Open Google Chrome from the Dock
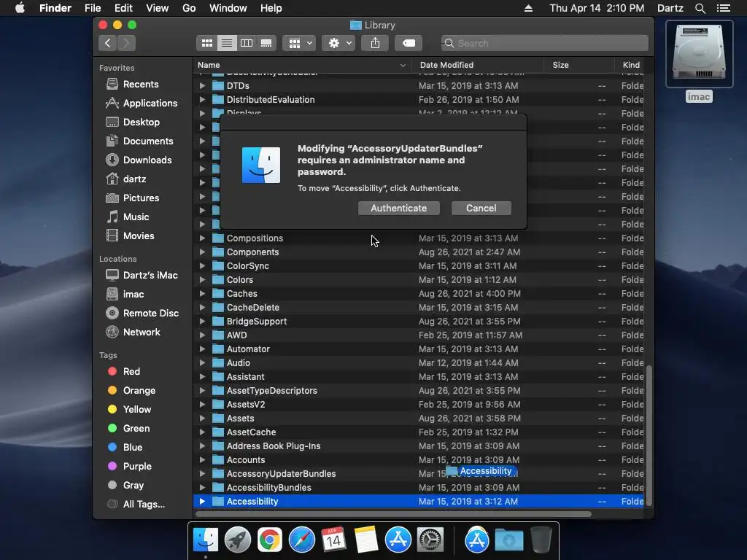 coord(269,540)
